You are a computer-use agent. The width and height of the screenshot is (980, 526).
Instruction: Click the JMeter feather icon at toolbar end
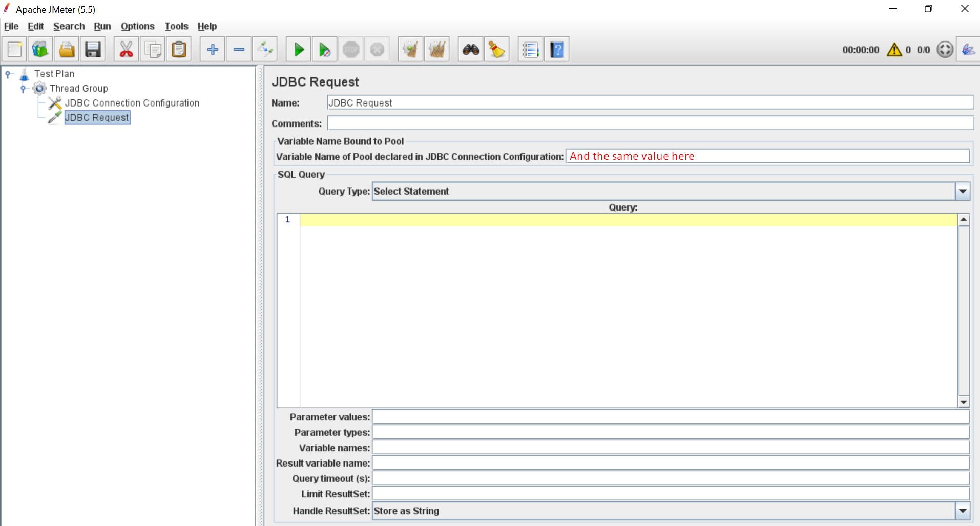968,50
